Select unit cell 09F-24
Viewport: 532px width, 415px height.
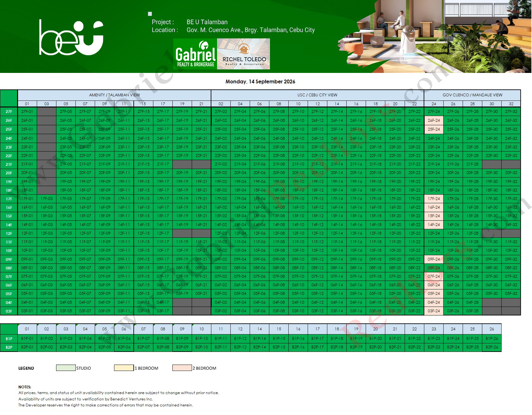(x=433, y=259)
